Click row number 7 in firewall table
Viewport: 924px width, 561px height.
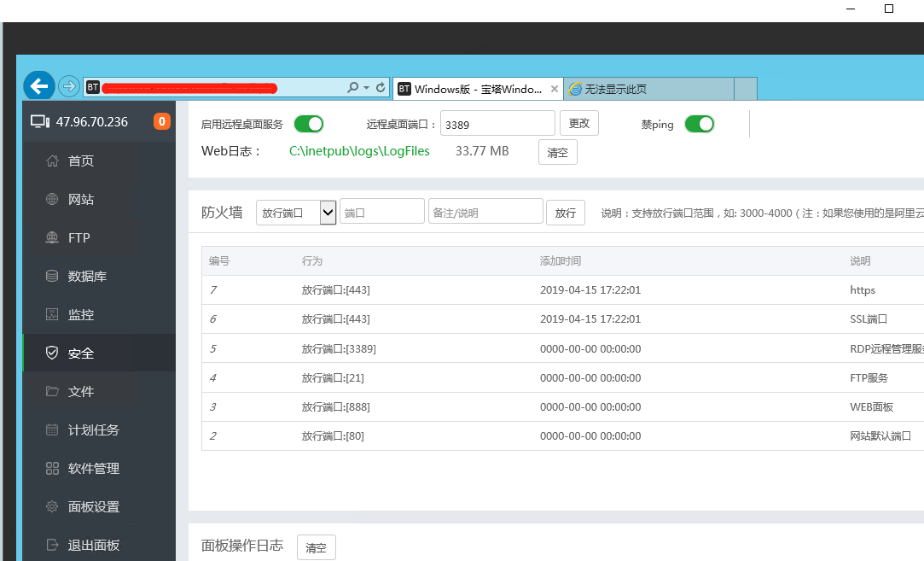[213, 289]
